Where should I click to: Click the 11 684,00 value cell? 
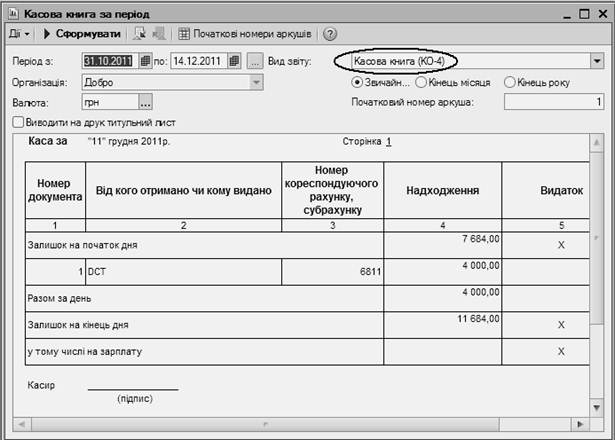tap(442, 325)
